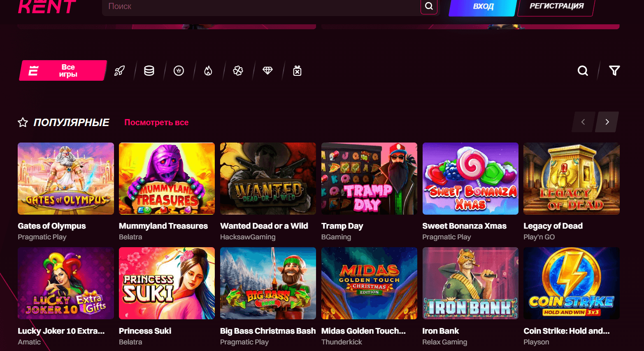Open the Princess Suki thumbnail
644x351 pixels.
coord(167,283)
